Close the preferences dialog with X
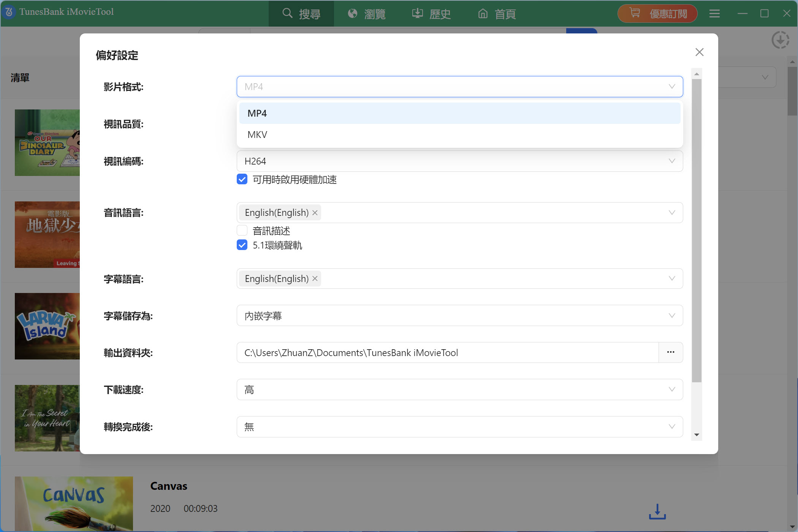 pos(699,52)
